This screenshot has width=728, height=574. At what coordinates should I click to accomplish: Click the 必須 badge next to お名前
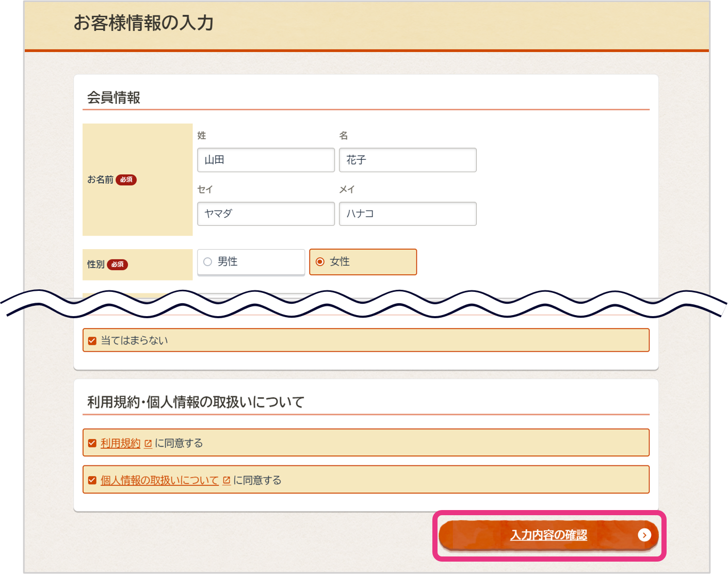[126, 180]
